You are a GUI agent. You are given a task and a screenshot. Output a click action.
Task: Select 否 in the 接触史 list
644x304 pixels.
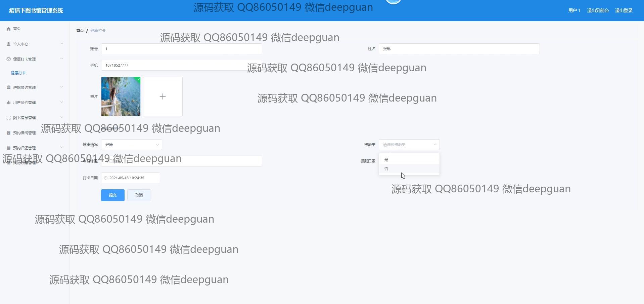click(x=409, y=169)
